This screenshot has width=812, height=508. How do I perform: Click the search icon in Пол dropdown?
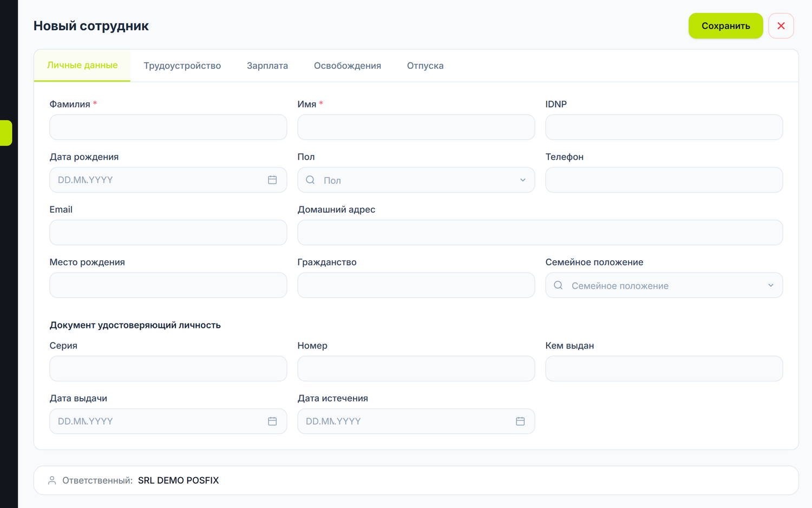(310, 180)
